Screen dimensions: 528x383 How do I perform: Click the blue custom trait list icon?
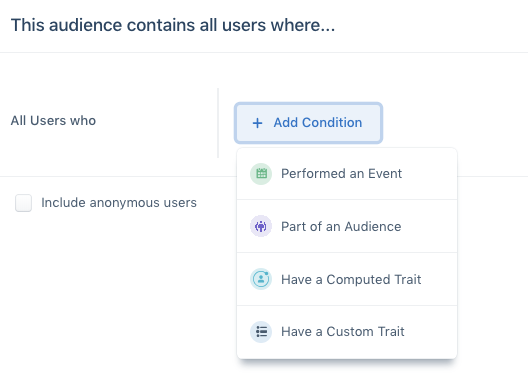[261, 332]
